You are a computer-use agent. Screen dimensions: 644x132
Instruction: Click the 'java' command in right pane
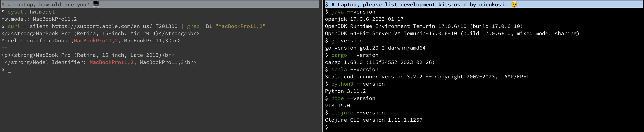click(337, 12)
